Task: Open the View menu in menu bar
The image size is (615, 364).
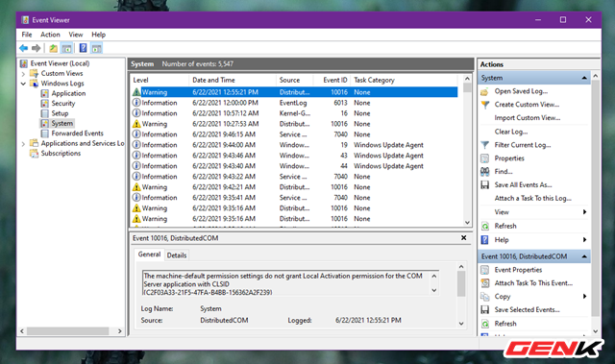Action: [x=76, y=35]
